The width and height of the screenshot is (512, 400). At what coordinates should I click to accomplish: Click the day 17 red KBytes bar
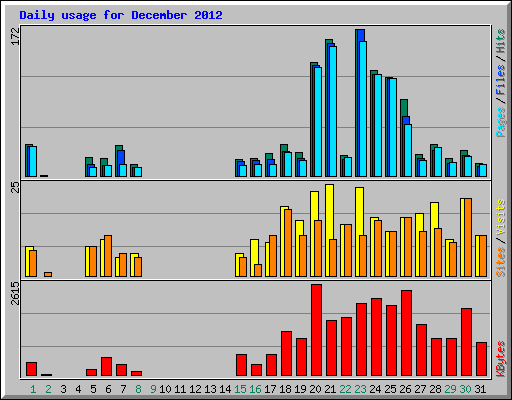click(x=272, y=365)
